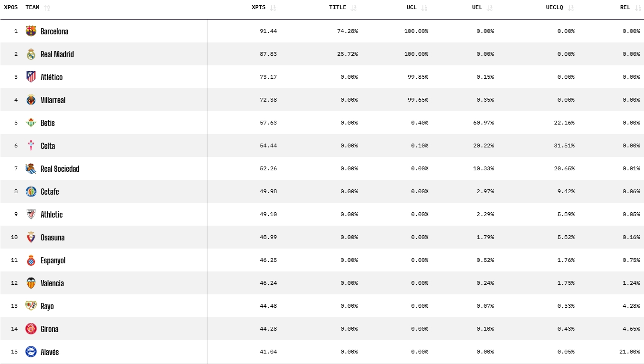Click Espanyol's 46.25 expected points cell

(268, 260)
